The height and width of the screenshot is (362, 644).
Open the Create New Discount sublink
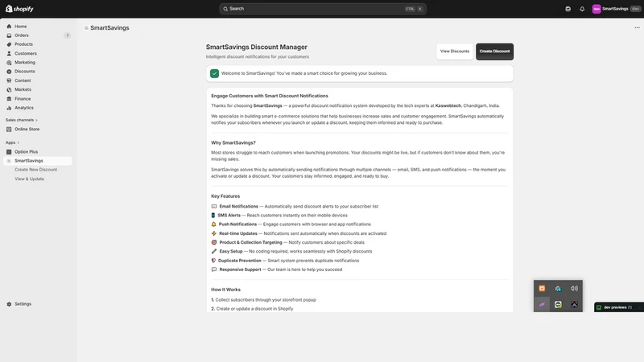(35, 170)
